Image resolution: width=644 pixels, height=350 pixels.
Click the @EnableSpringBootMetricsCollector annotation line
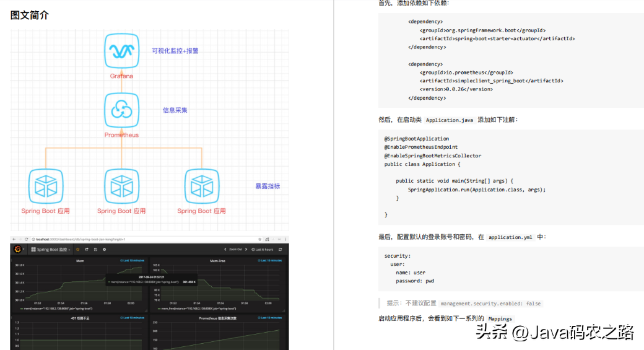pos(433,155)
